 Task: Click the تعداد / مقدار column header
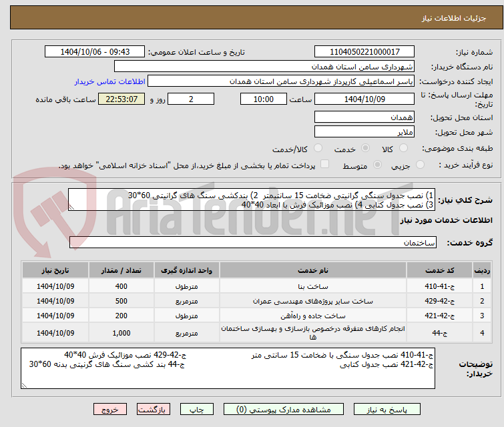(121, 270)
